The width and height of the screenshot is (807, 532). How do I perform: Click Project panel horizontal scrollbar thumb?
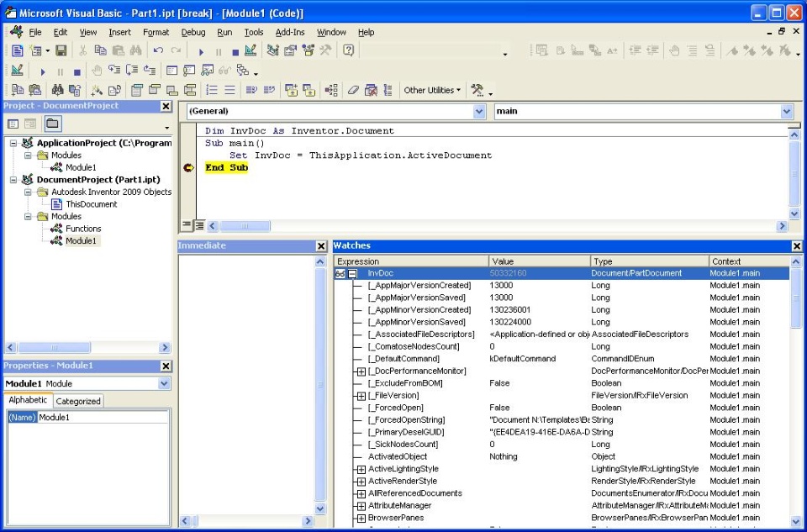click(x=54, y=348)
